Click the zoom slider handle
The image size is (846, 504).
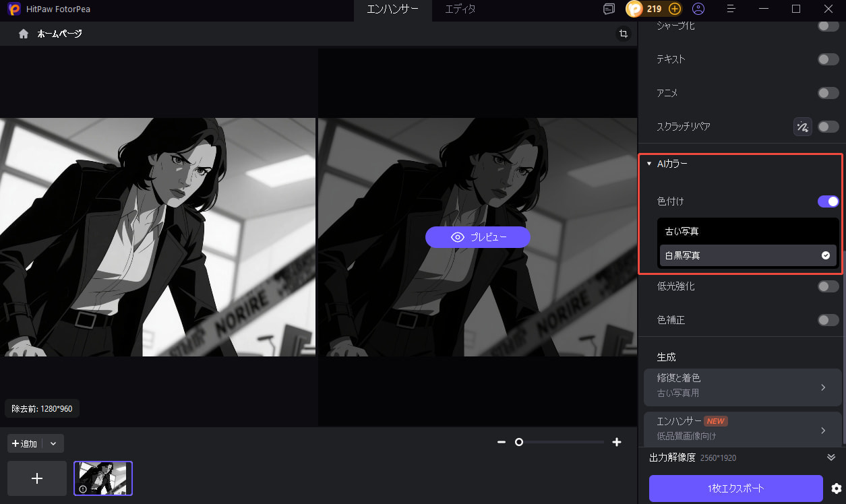pos(519,442)
